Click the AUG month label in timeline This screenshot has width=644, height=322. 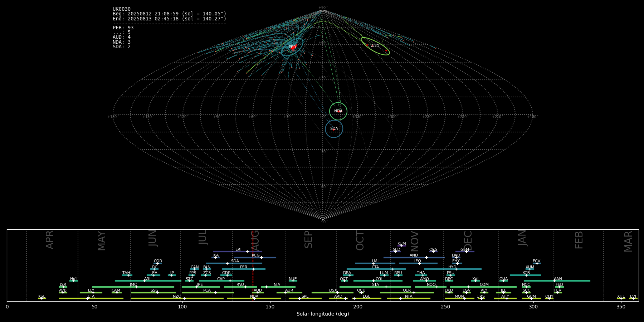[x=255, y=241]
